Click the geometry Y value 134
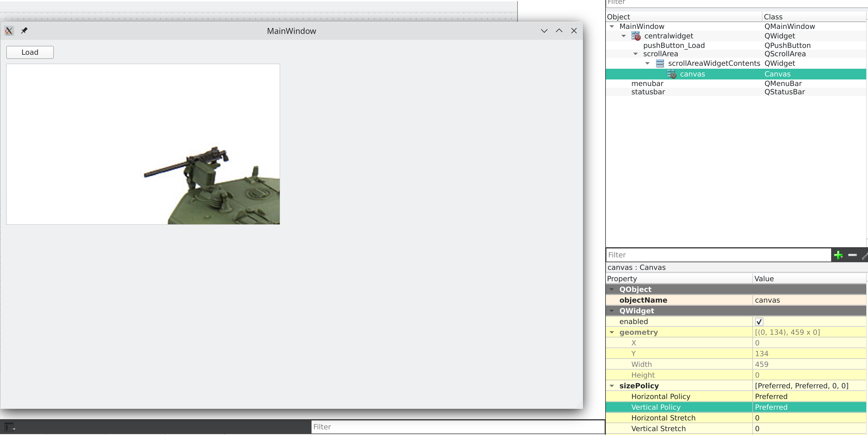The width and height of the screenshot is (868, 435). point(809,353)
